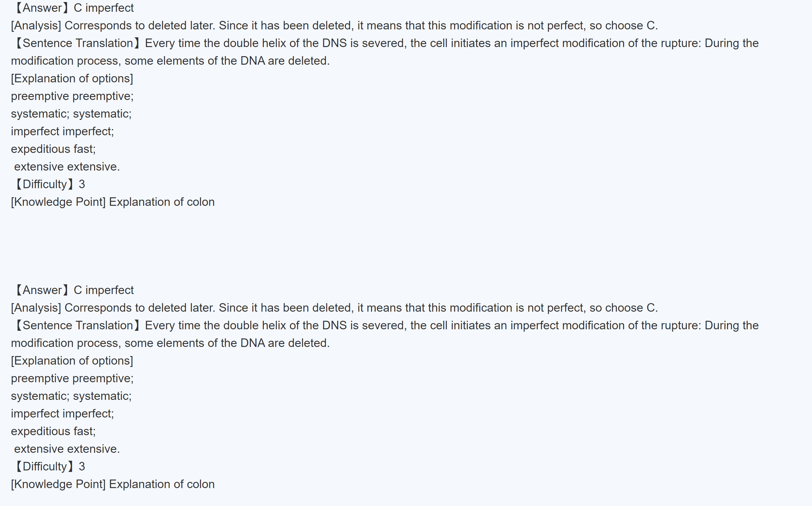Click the lower "preemptive preemptive;" line
The height and width of the screenshot is (506, 812).
point(72,378)
